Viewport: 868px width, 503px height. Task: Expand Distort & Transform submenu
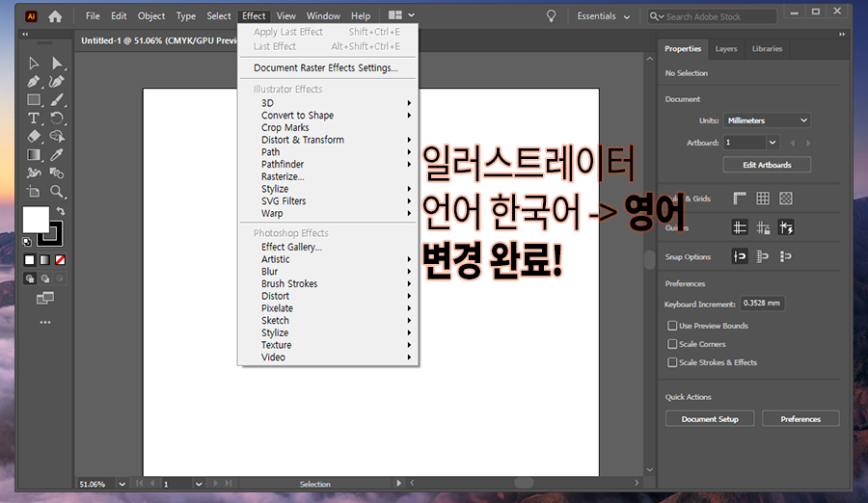[x=329, y=140]
